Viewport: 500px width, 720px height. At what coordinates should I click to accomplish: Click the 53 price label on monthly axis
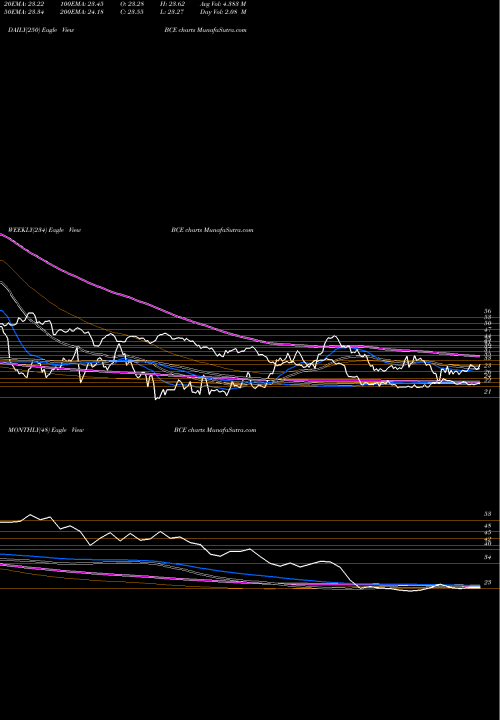[x=488, y=514]
